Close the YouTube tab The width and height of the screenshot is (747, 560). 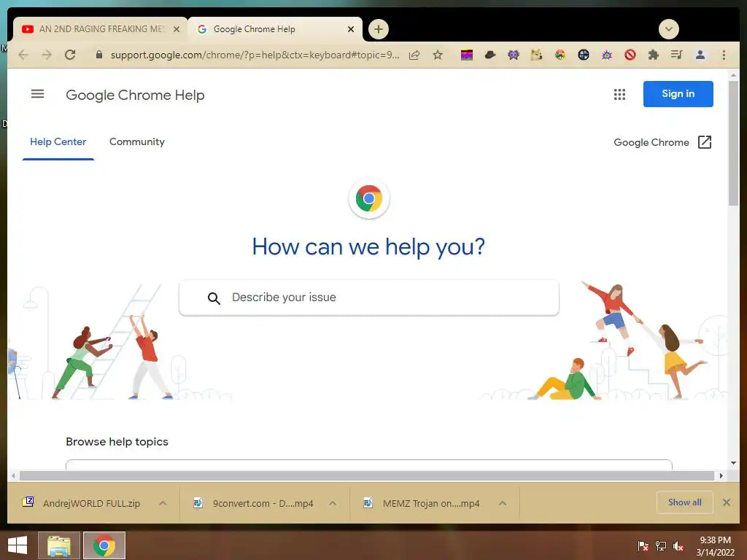point(177,29)
